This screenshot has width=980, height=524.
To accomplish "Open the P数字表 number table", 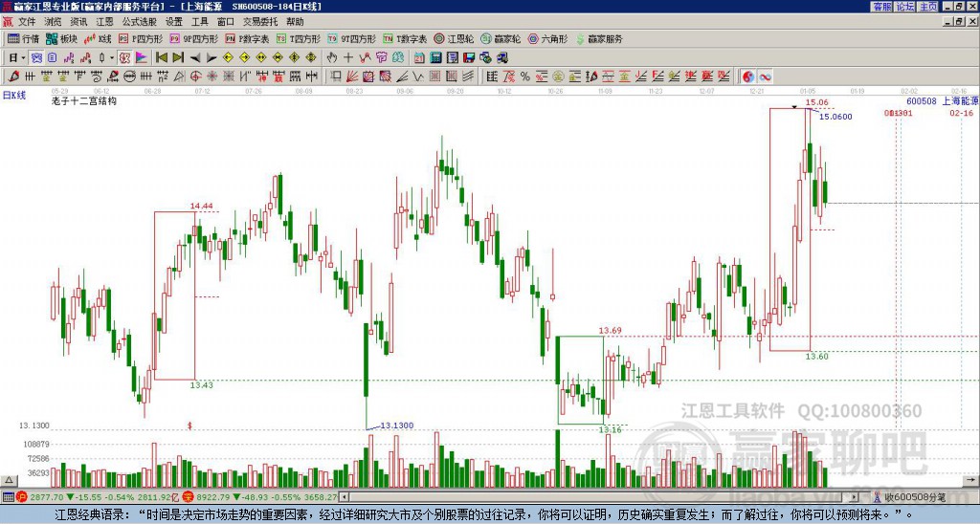I will [247, 38].
